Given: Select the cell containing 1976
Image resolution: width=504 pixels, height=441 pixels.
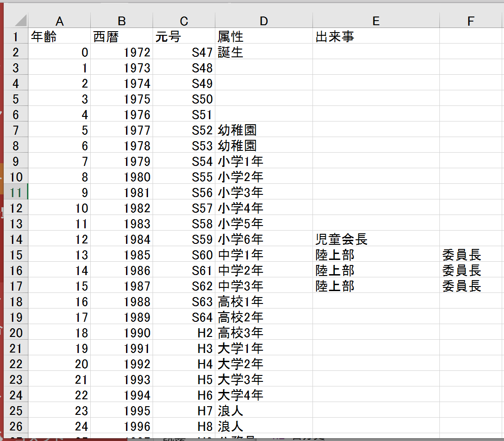Looking at the screenshot, I should (121, 114).
